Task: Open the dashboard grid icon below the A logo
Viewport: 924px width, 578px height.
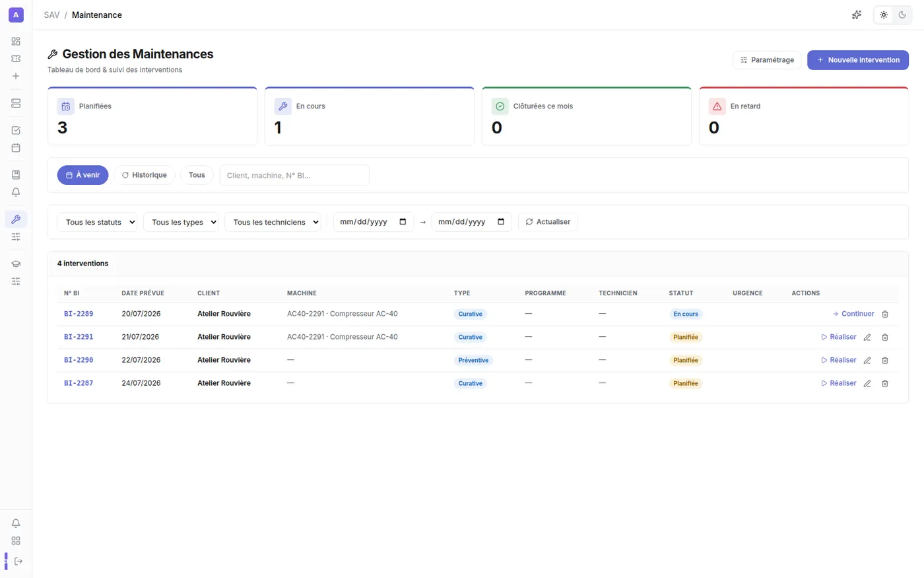Action: (16, 41)
